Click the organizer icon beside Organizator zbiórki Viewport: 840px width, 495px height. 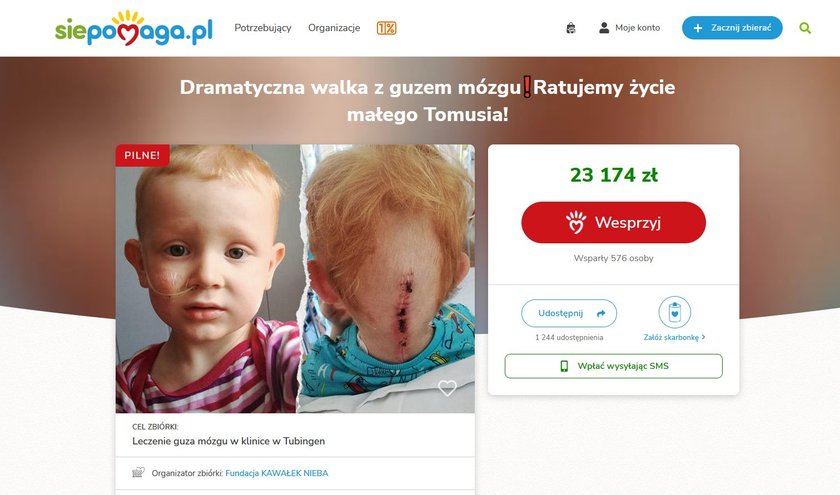(138, 472)
